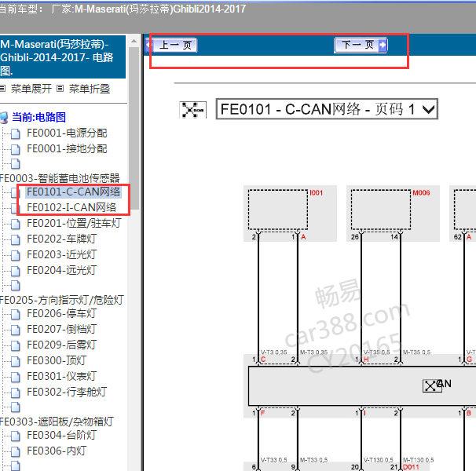This screenshot has height=471, width=476.
Task: Click document icon next to FE0302-行李舱灯
Action: point(16,392)
